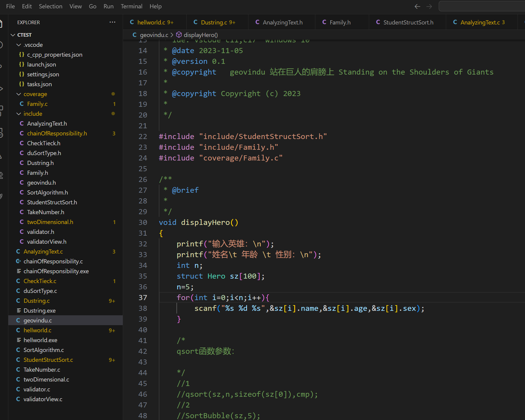
Task: Collapse the .vscode folder
Action: [x=19, y=45]
